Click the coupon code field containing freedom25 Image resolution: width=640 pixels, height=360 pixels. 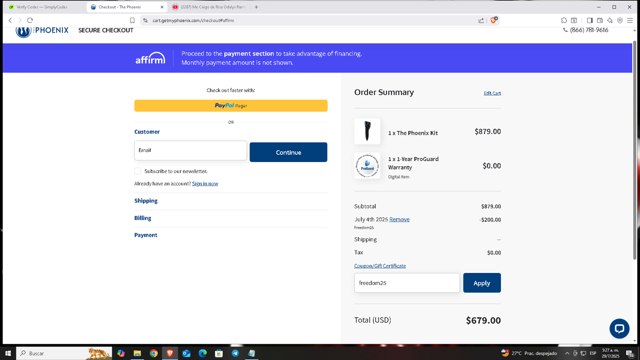407,283
